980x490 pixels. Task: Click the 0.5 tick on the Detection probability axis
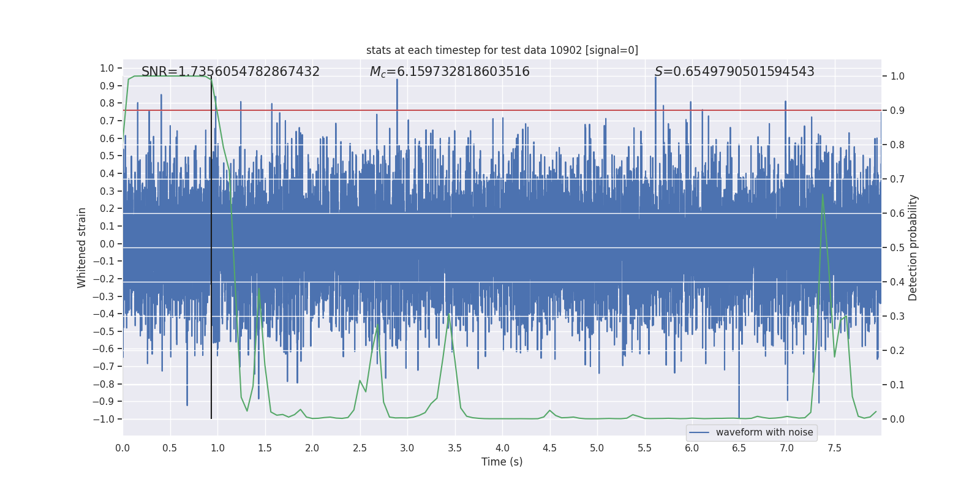897,248
